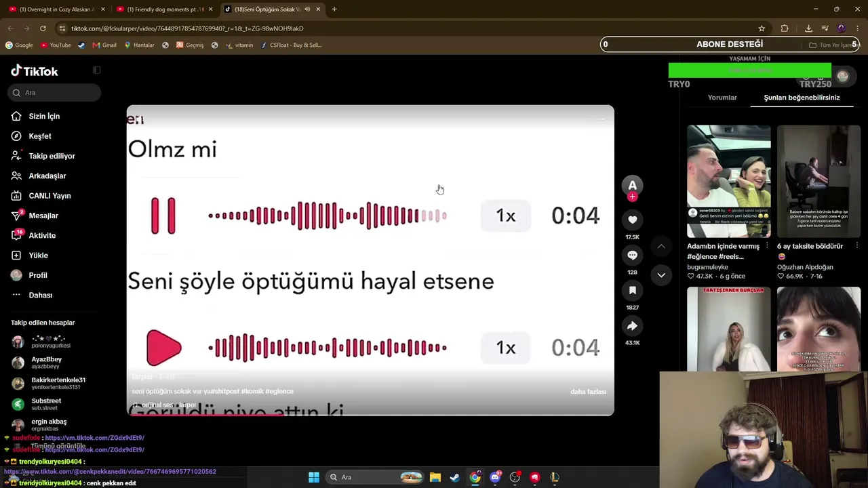This screenshot has width=868, height=488.
Task: Open Oğuzhan Alpdoğan creator link
Action: click(x=805, y=267)
